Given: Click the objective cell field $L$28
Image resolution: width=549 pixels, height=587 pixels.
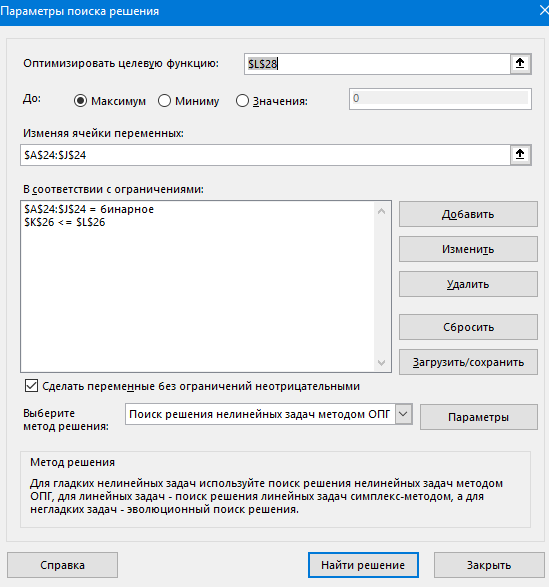Looking at the screenshot, I should coord(377,64).
